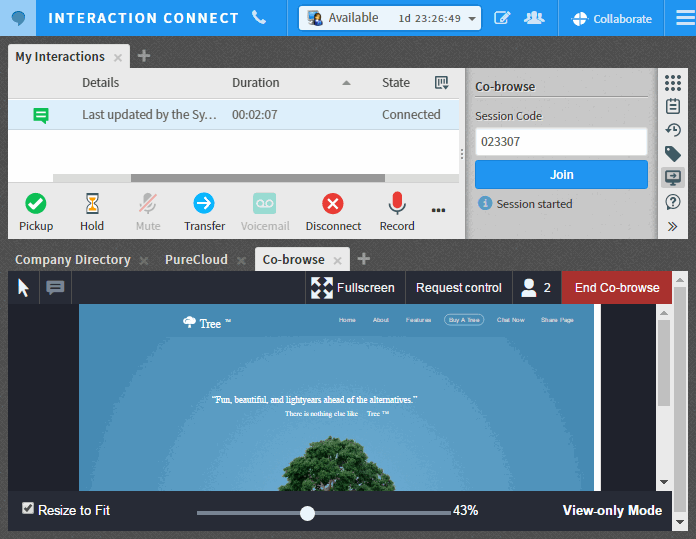Transfer the current interaction
696x539 pixels.
pyautogui.click(x=204, y=204)
